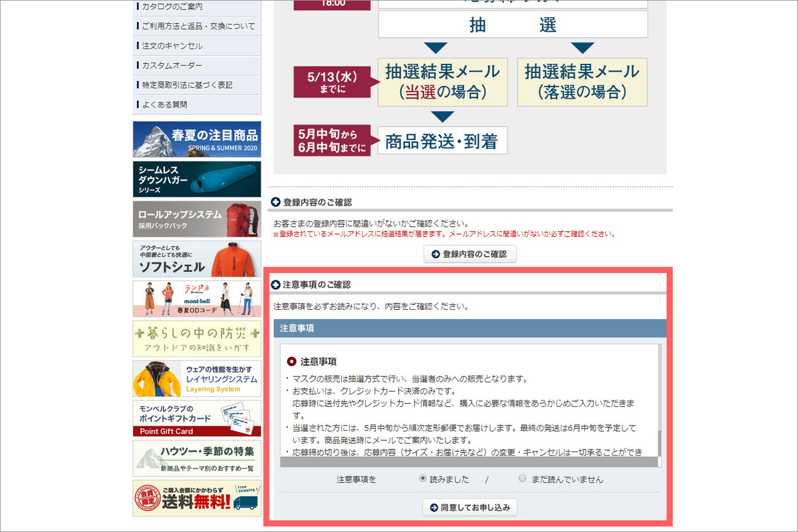Click the 5/13(水)までに date label
The height and width of the screenshot is (532, 798).
[335, 82]
